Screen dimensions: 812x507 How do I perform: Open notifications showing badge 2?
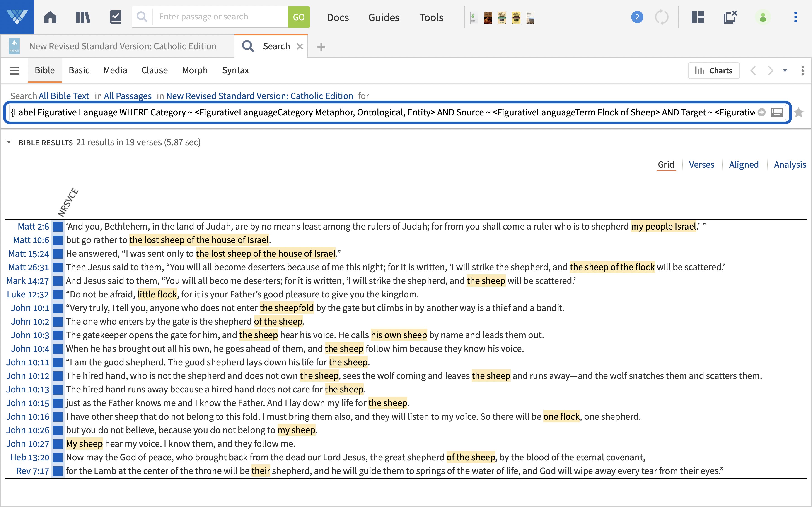636,17
